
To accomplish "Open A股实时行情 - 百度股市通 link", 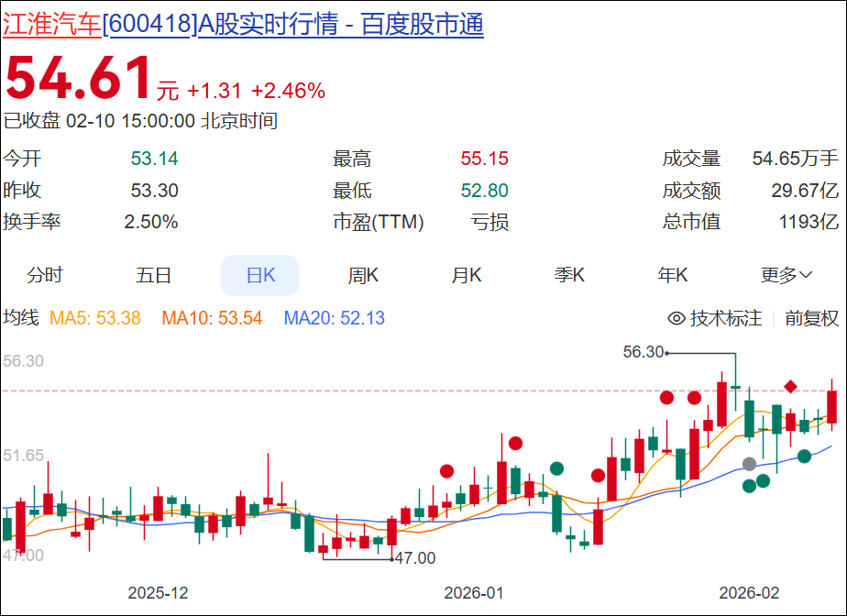I will pyautogui.click(x=341, y=25).
